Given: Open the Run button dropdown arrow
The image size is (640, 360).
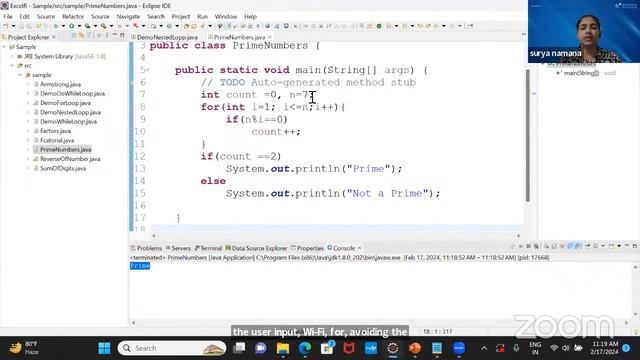Looking at the screenshot, I should pos(79,26).
